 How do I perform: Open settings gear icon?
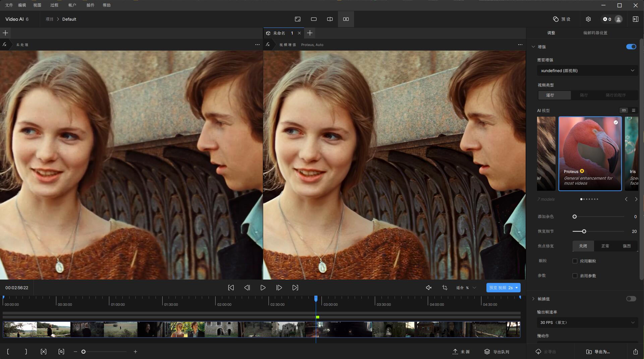[x=588, y=19]
